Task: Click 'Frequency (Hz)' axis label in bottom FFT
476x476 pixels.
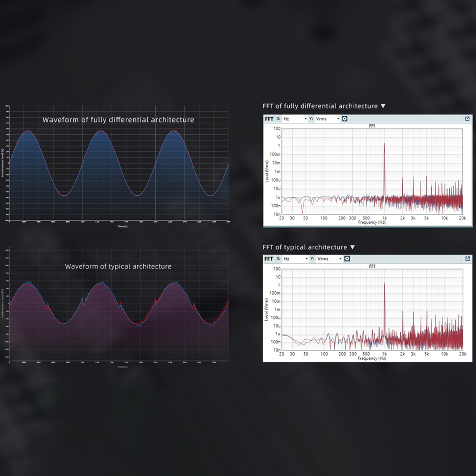Action: click(x=372, y=358)
